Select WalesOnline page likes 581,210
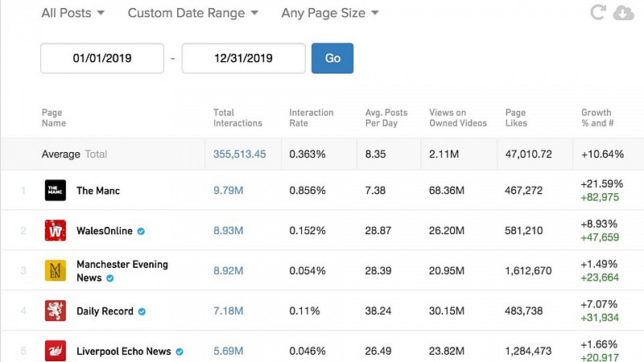 pyautogui.click(x=524, y=231)
